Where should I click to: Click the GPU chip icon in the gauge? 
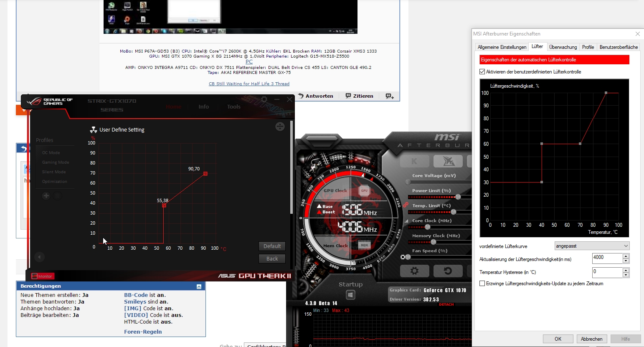[364, 190]
